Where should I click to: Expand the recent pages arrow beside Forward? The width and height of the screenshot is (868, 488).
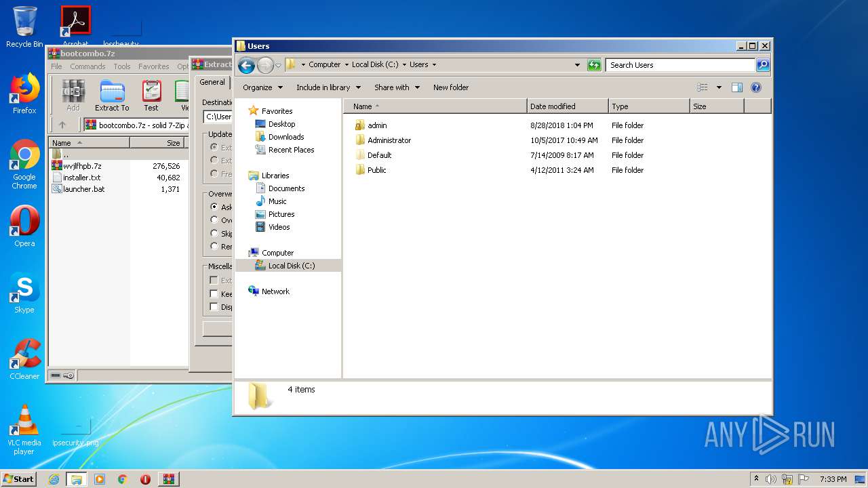click(278, 66)
